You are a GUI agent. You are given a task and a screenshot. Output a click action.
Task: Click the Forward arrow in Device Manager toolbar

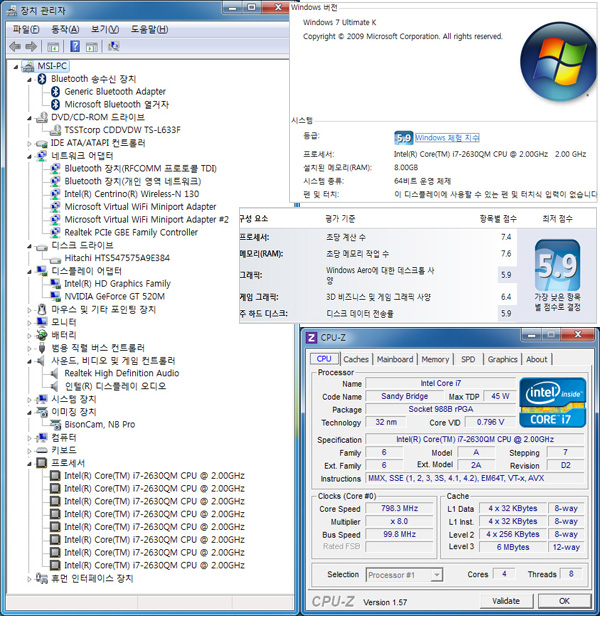tap(31, 47)
